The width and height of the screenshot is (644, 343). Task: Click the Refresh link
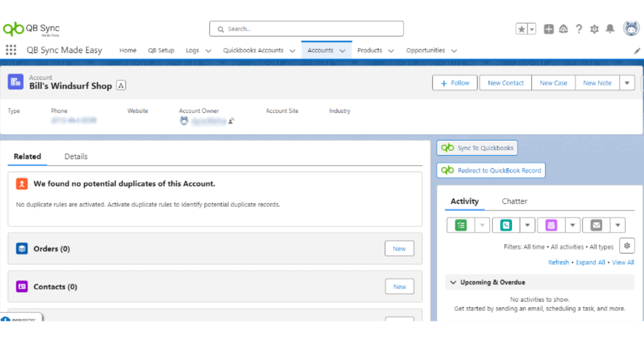[x=558, y=262]
